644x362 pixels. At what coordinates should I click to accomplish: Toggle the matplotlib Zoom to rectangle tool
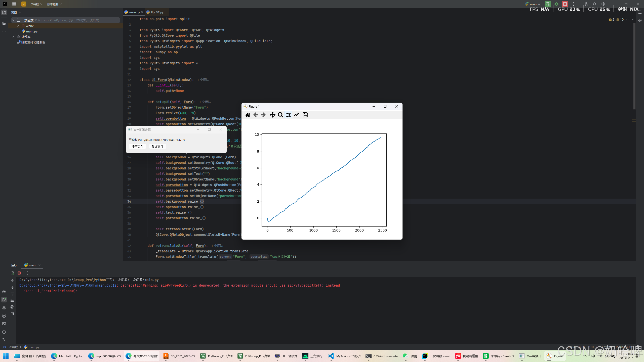click(x=280, y=115)
